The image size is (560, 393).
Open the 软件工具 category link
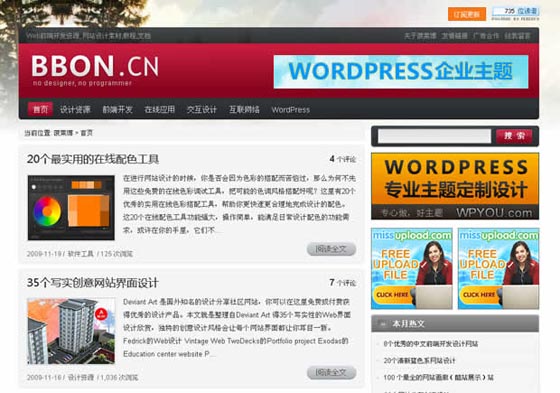click(80, 254)
